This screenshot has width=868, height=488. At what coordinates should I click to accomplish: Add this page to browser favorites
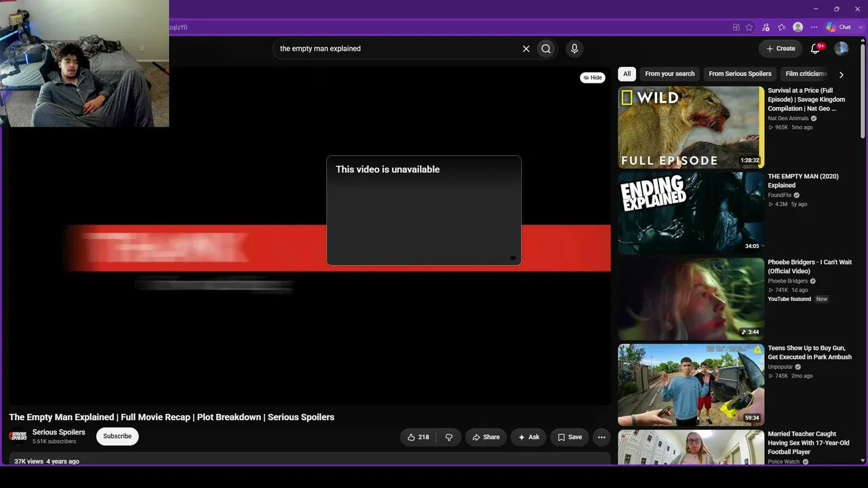[749, 27]
